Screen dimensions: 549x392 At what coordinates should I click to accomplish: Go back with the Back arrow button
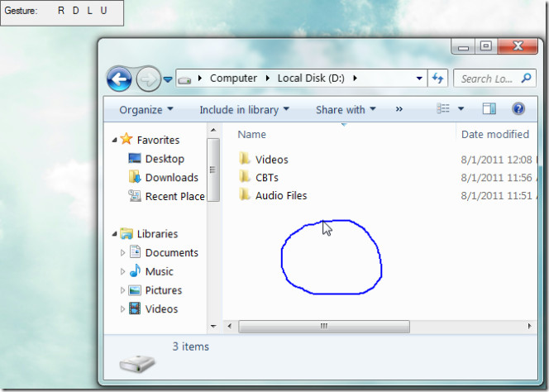coord(119,79)
